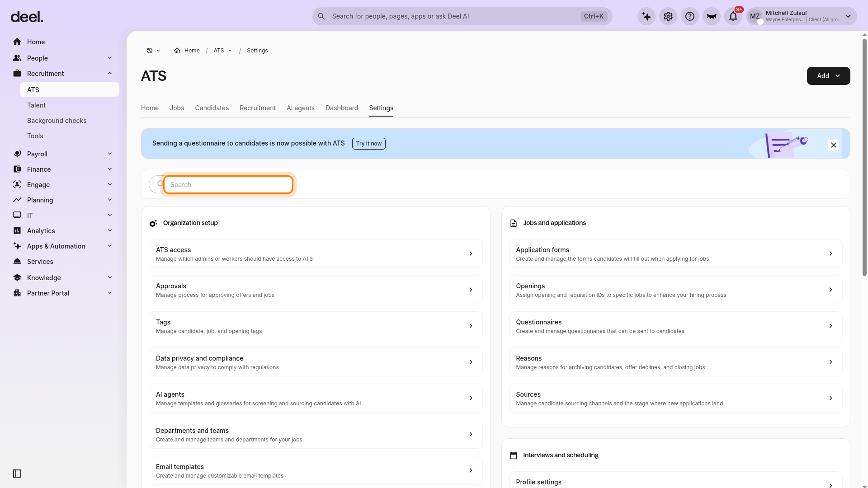Open Tags settings

[316, 326]
